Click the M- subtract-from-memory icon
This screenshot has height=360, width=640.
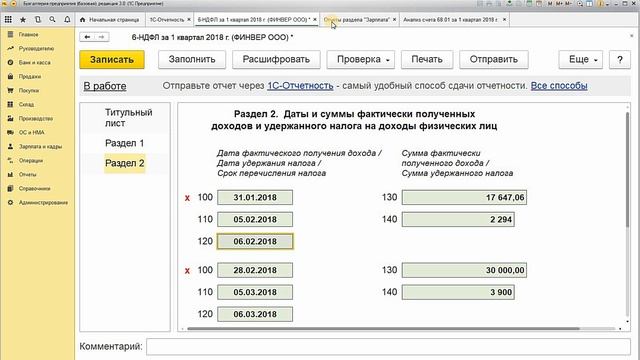(569, 4)
